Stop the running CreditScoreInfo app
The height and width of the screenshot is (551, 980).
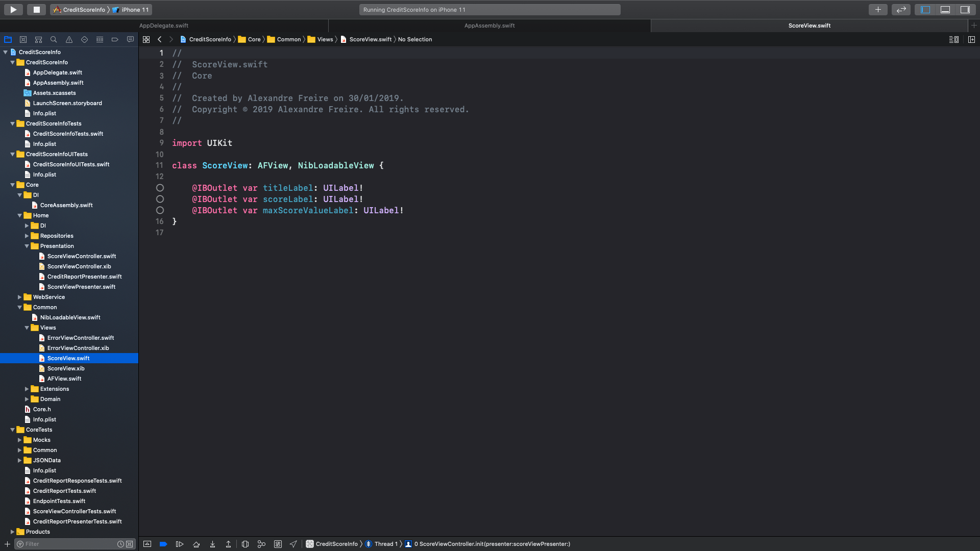pyautogui.click(x=36, y=9)
